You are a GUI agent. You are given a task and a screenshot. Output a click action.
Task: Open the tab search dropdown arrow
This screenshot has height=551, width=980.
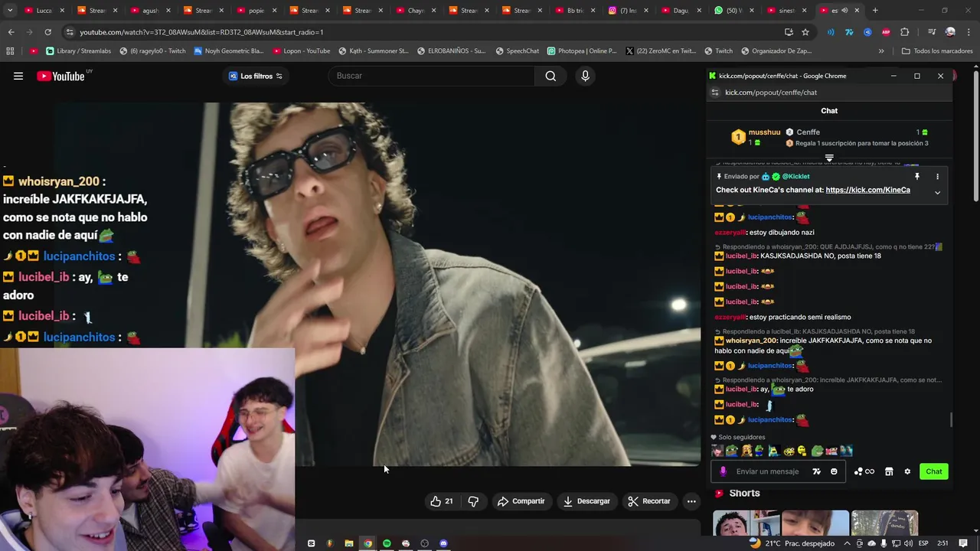click(10, 11)
